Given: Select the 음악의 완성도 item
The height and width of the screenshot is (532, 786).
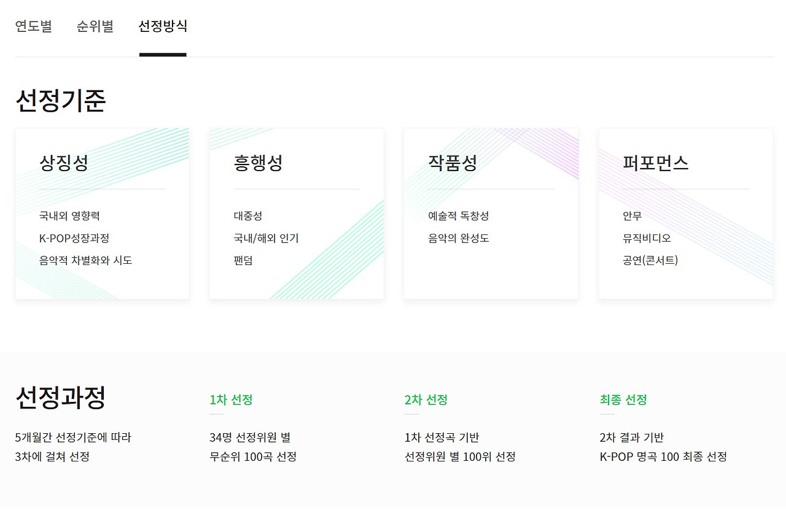Looking at the screenshot, I should (459, 238).
